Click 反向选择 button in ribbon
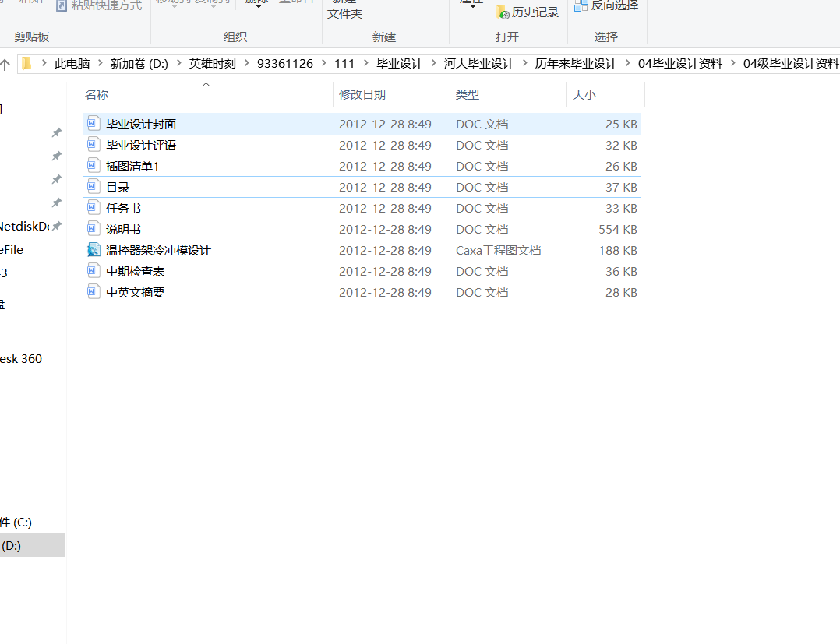Viewport: 840px width, 644px height. tap(606, 6)
